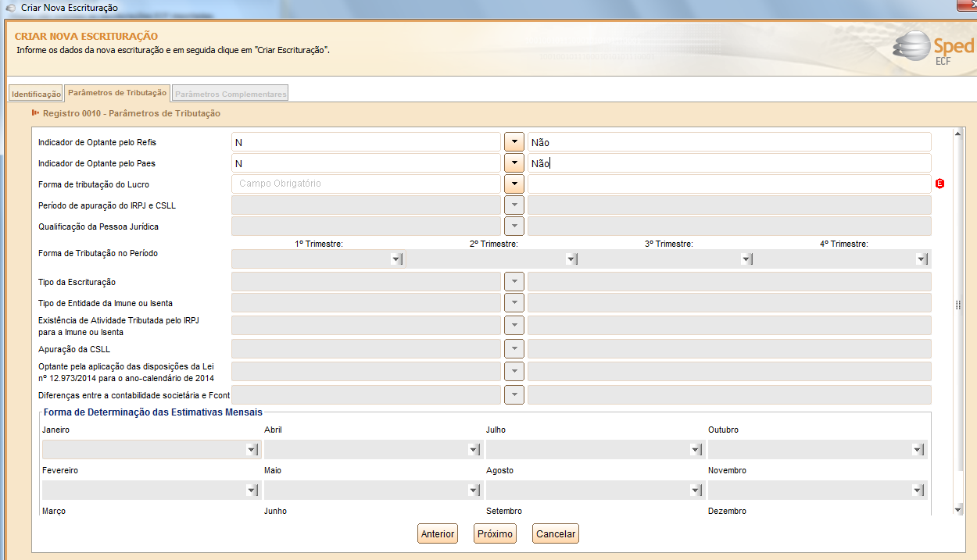Switch to the Identificação tab
The image size is (977, 560).
click(x=36, y=94)
